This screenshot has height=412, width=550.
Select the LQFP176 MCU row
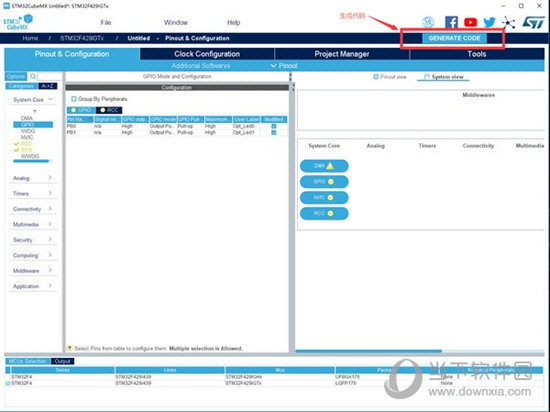pos(274,383)
